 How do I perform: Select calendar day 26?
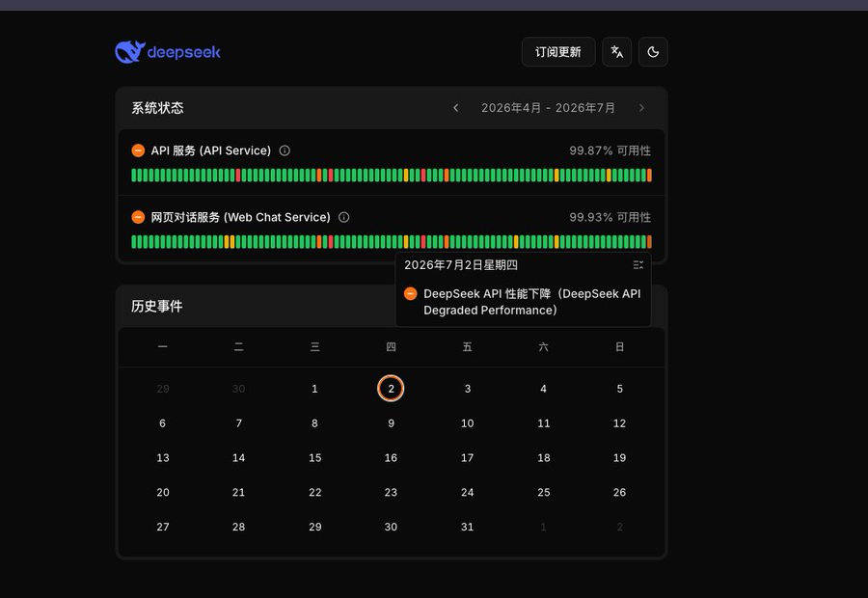coord(619,492)
